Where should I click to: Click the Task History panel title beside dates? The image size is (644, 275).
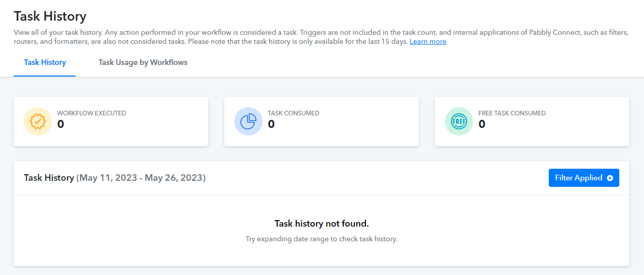point(49,178)
